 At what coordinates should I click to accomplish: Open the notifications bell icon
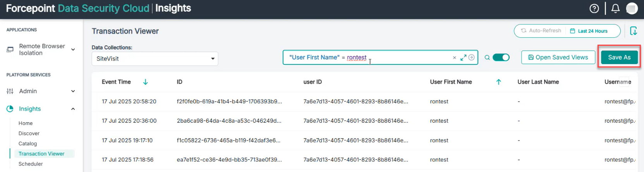pyautogui.click(x=615, y=9)
